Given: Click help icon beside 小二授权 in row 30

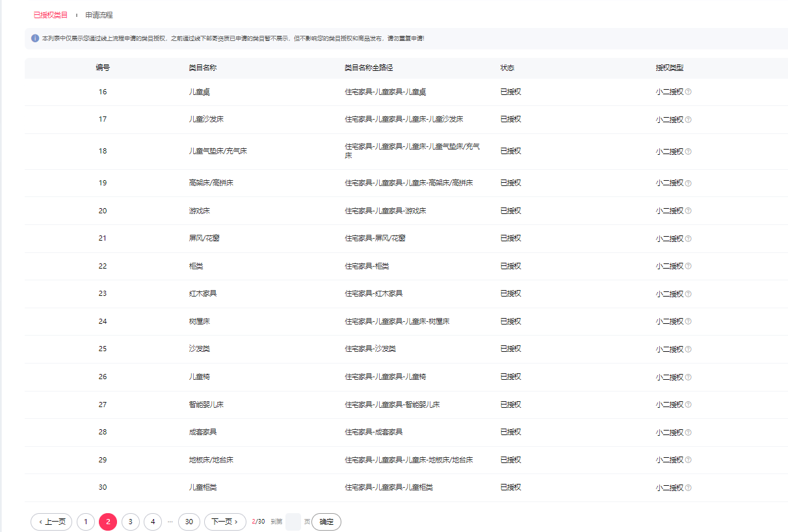Looking at the screenshot, I should 688,488.
